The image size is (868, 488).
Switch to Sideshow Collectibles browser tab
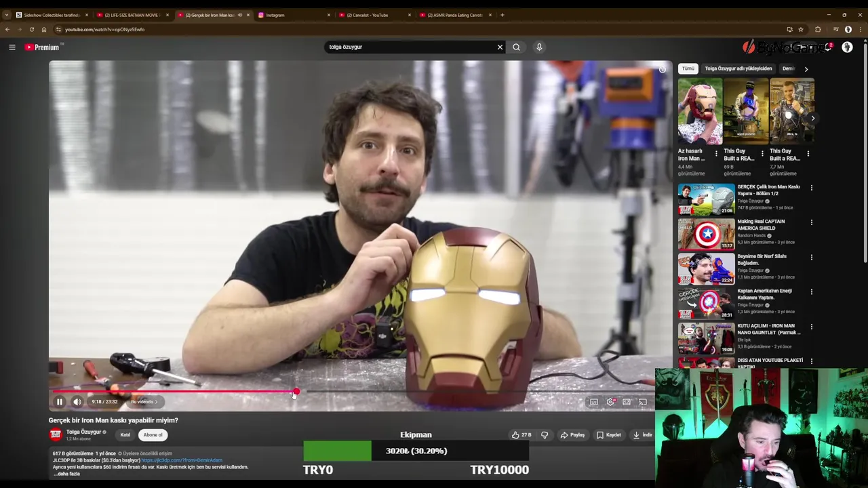coord(52,15)
